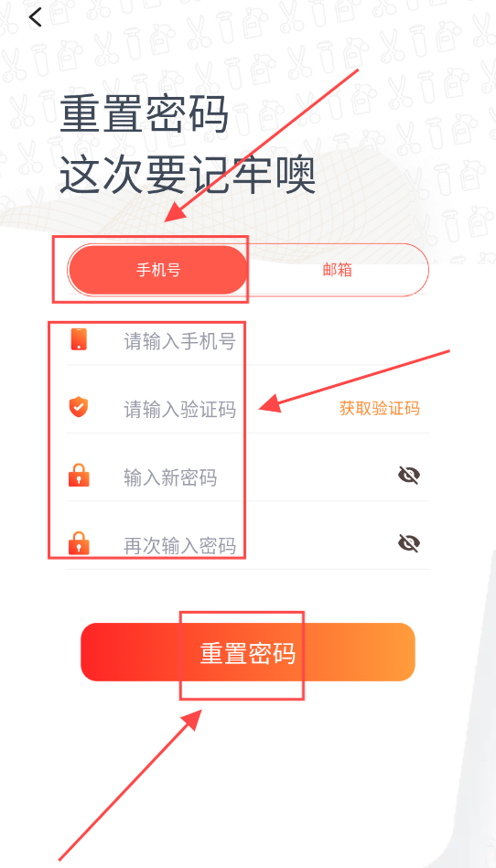
Task: Click the arrow pointing at the 手机号 tab
Action: pos(263,145)
